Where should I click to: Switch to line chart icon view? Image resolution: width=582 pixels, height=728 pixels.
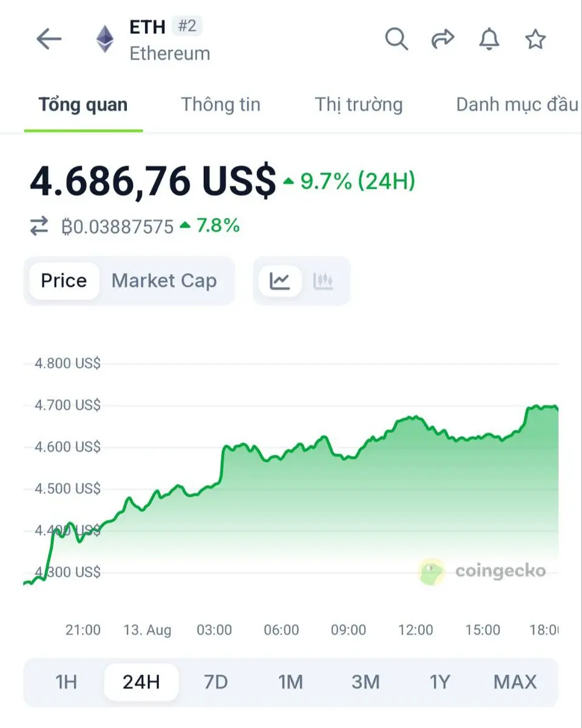click(x=280, y=281)
